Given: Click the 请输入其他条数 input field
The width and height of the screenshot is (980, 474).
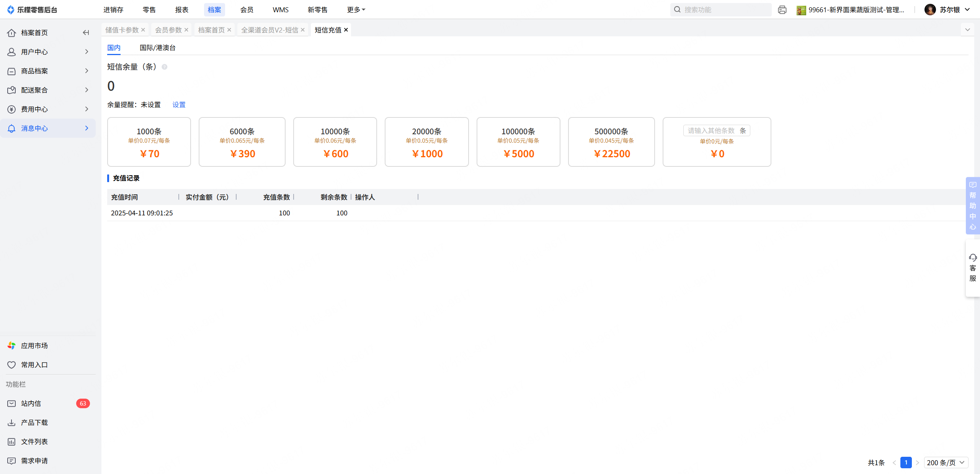Looking at the screenshot, I should pos(711,131).
